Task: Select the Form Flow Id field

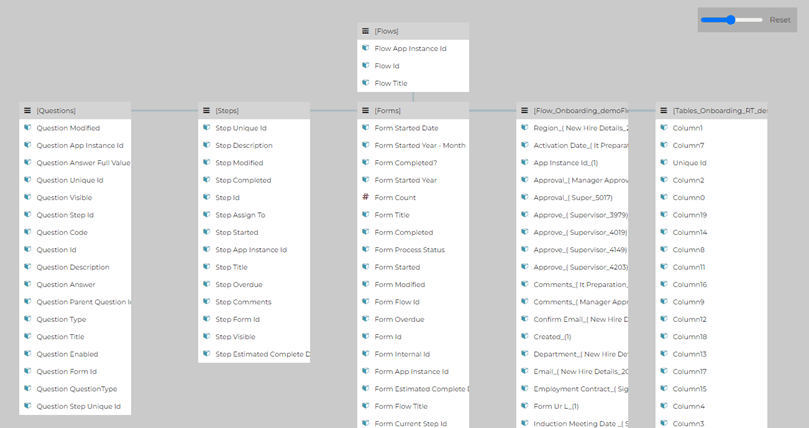Action: click(x=413, y=302)
